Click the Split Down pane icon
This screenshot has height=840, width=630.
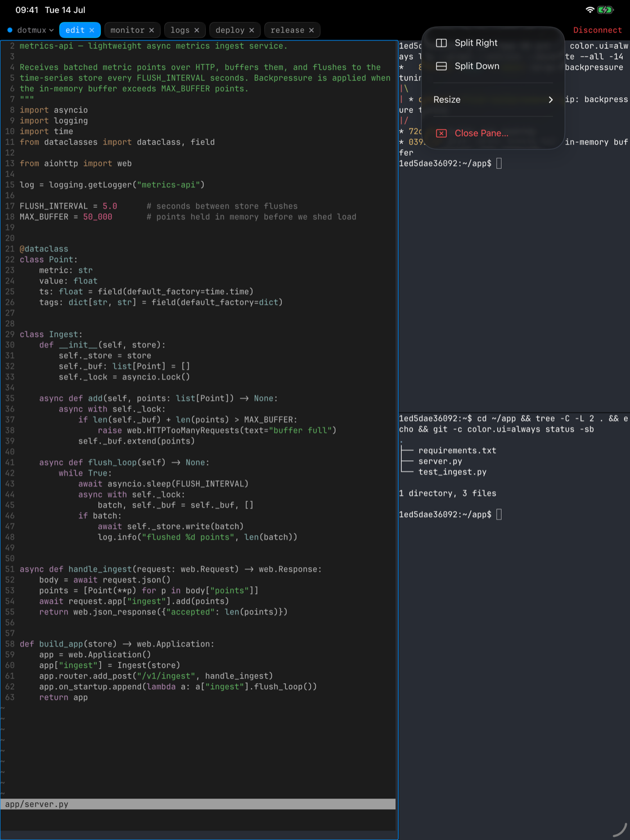pos(442,66)
